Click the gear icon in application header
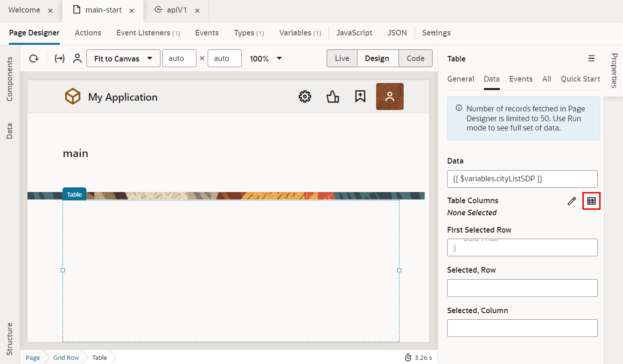The height and width of the screenshot is (364, 623). [305, 97]
